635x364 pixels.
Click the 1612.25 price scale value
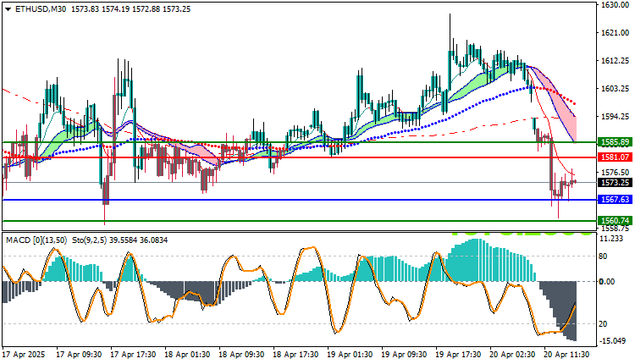coord(616,60)
